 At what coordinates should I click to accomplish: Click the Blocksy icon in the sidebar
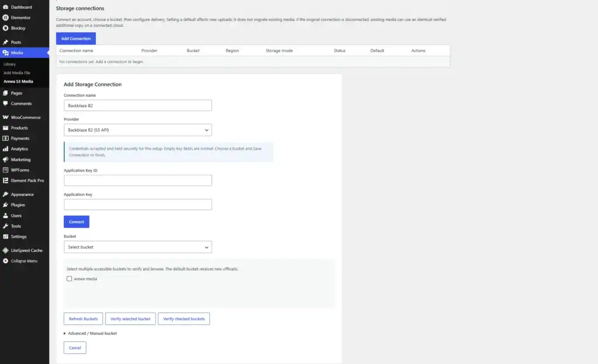(x=5, y=28)
